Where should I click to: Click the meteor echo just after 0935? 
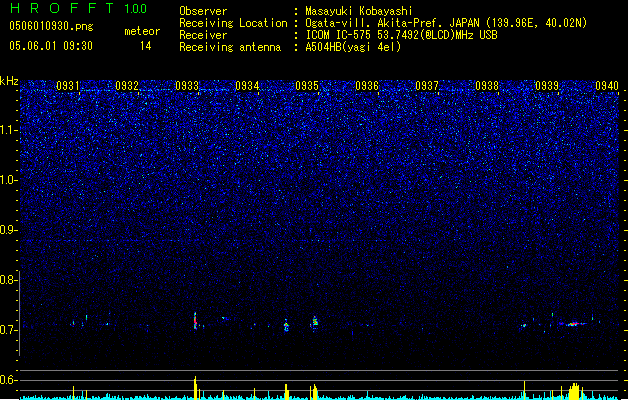(315, 321)
